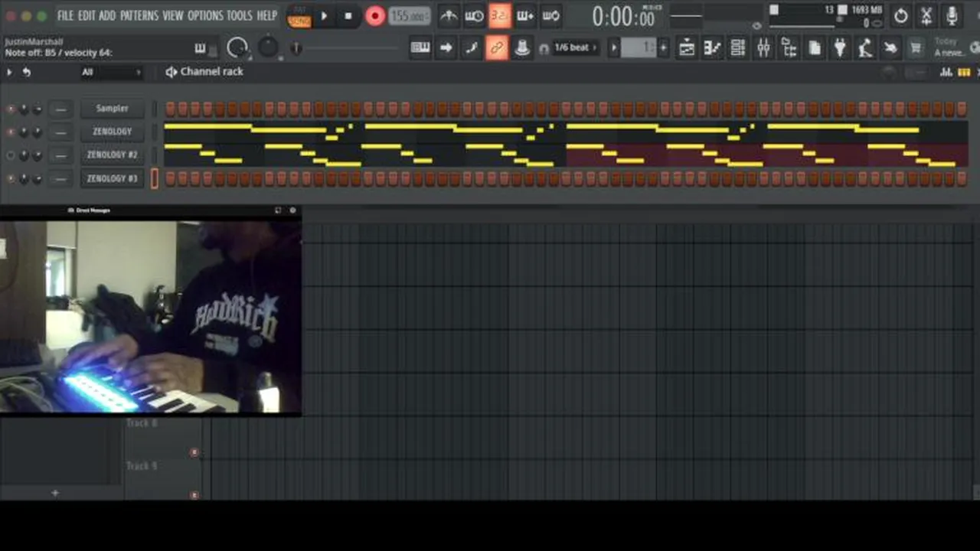The height and width of the screenshot is (551, 980).
Task: Click the microphone recording icon
Action: pos(952,15)
